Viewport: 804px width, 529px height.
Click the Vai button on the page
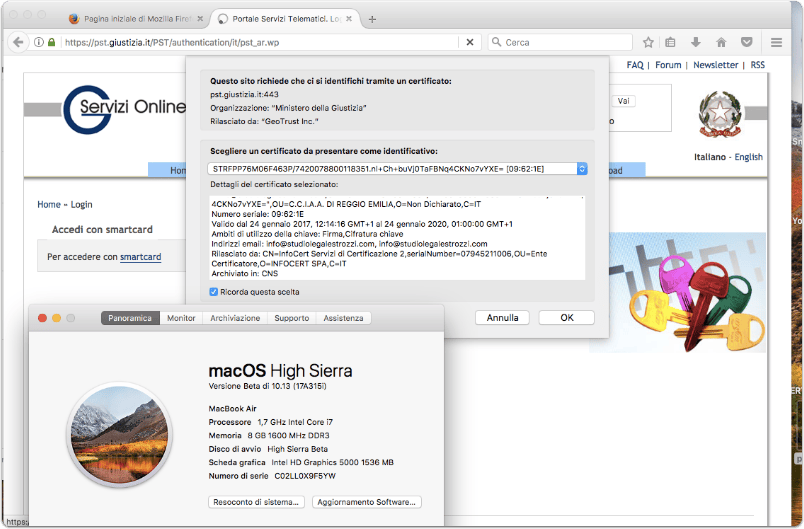tap(624, 101)
